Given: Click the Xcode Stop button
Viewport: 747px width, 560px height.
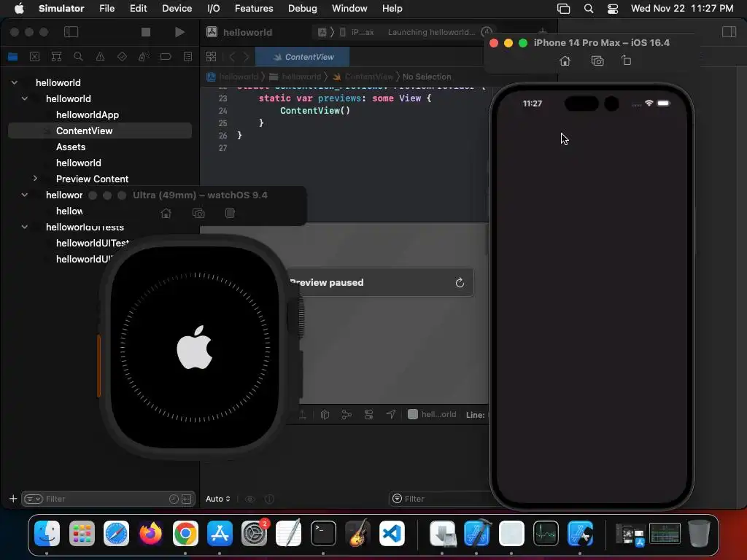Looking at the screenshot, I should [x=146, y=32].
